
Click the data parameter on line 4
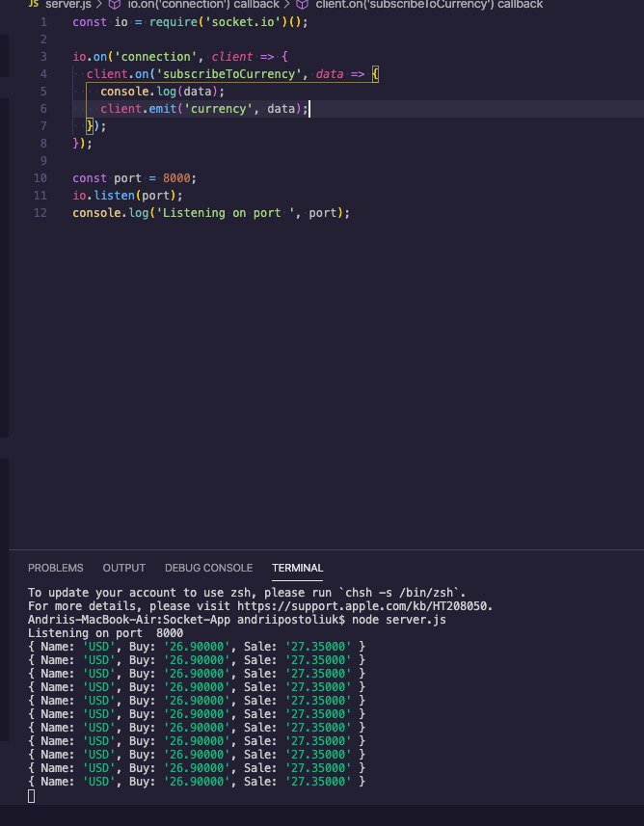pos(330,74)
